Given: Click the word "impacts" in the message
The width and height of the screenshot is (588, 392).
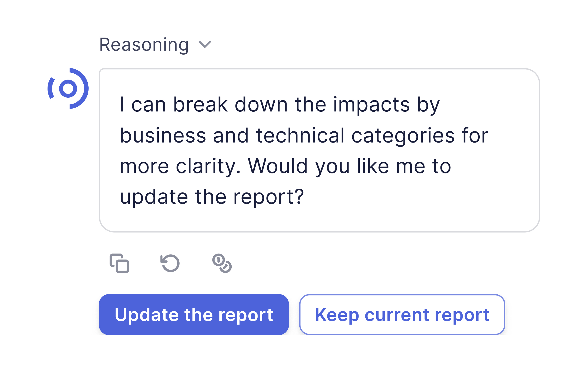Looking at the screenshot, I should tap(371, 105).
